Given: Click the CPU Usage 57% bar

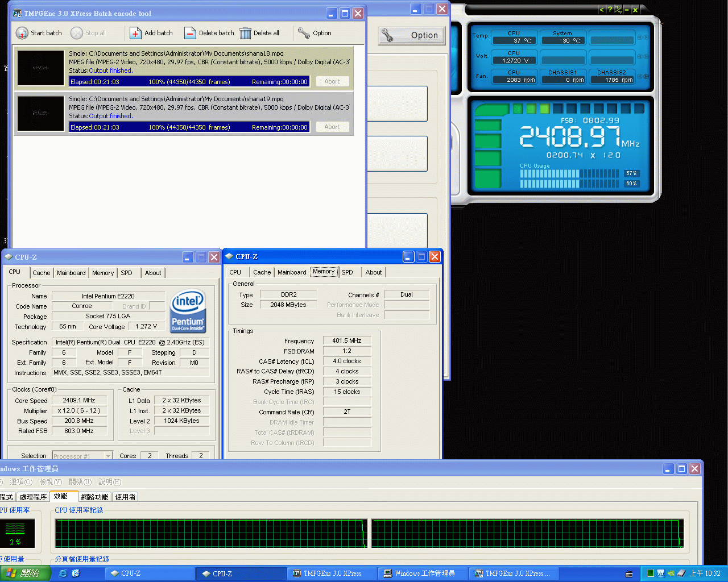Looking at the screenshot, I should coord(569,173).
